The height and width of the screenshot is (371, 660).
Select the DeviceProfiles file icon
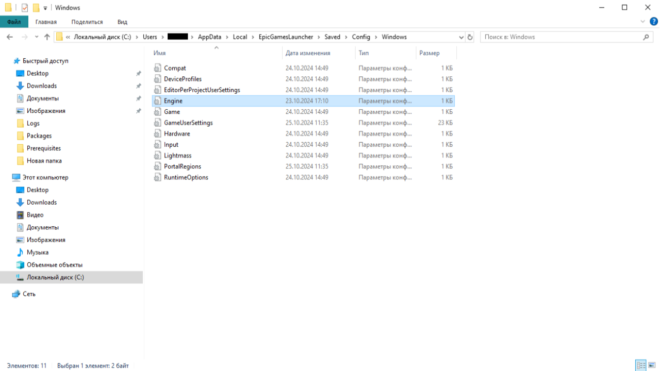click(157, 79)
